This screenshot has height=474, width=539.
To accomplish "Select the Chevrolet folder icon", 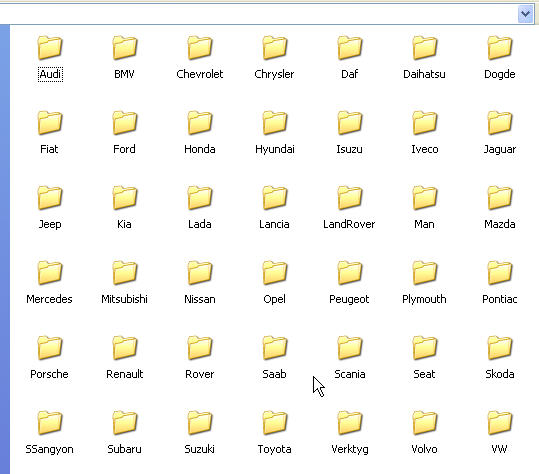I will [x=200, y=47].
